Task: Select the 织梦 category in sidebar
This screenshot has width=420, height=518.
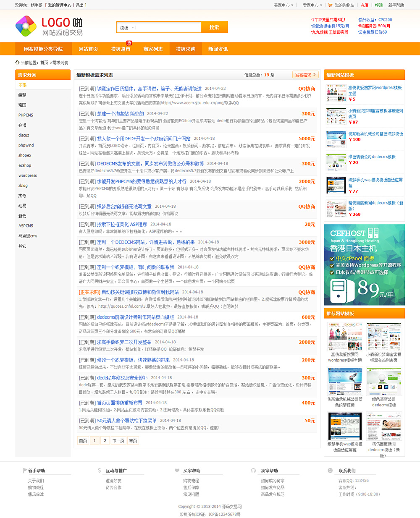Action: coord(22,95)
